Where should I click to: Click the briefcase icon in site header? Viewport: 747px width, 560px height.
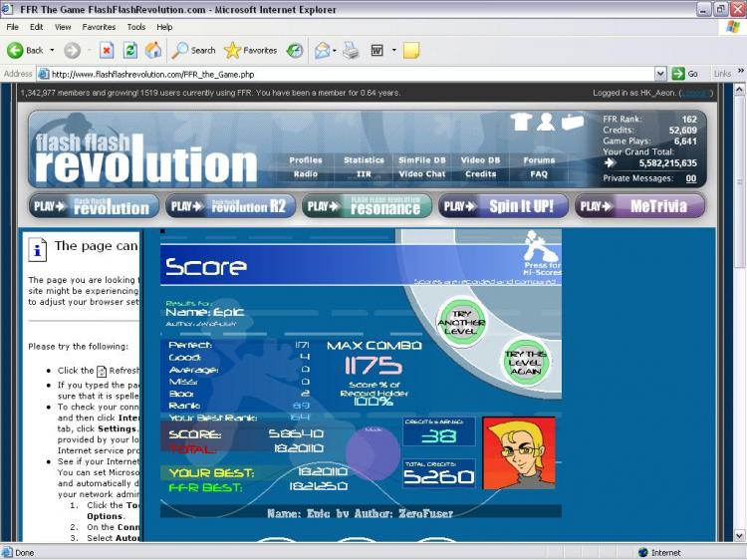pyautogui.click(x=572, y=122)
